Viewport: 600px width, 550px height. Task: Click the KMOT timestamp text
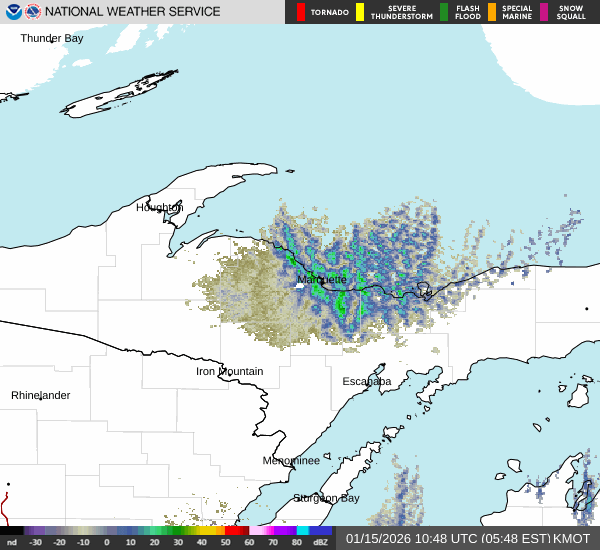click(x=468, y=538)
